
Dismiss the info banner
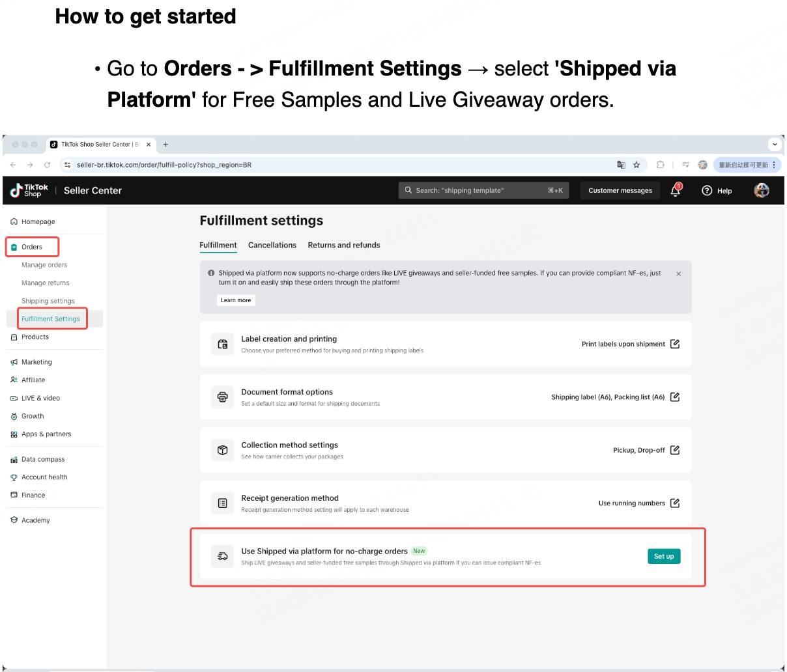[679, 274]
